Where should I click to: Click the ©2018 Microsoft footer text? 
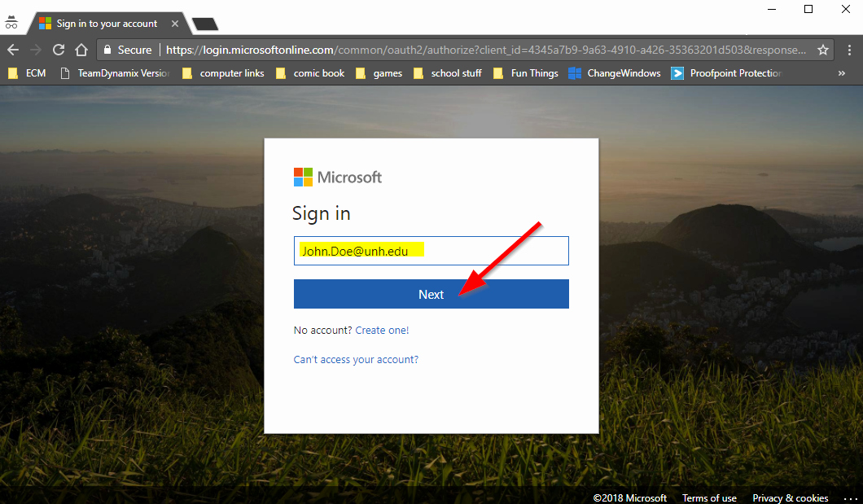(x=629, y=498)
